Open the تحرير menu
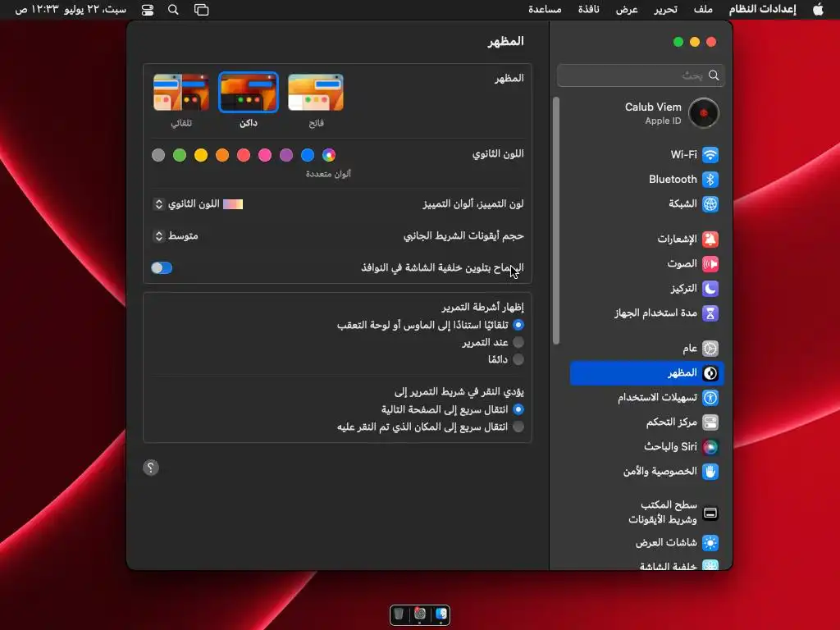 [x=665, y=10]
